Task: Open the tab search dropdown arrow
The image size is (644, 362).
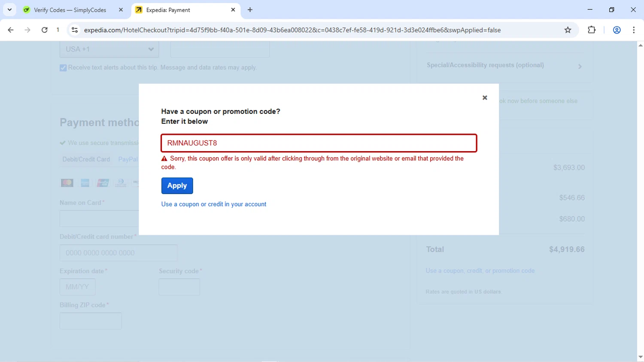Action: pos(9,10)
